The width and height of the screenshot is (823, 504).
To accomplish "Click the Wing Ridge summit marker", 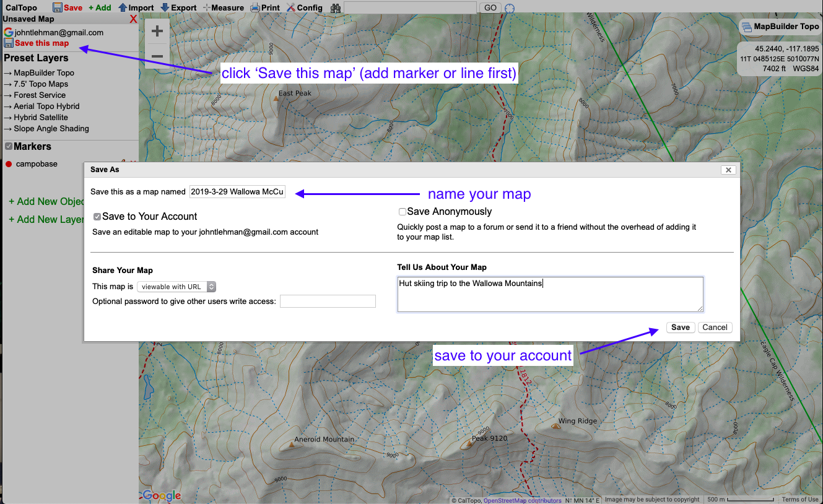I will [555, 425].
